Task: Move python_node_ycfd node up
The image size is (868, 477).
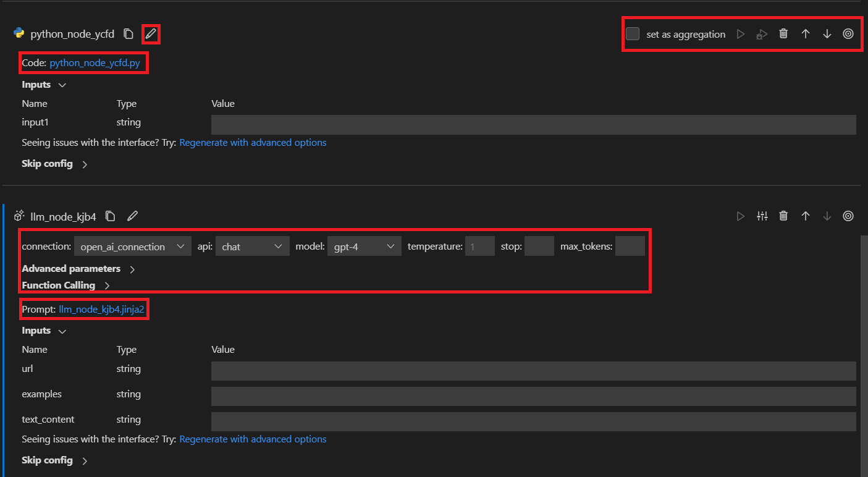Action: click(x=806, y=34)
